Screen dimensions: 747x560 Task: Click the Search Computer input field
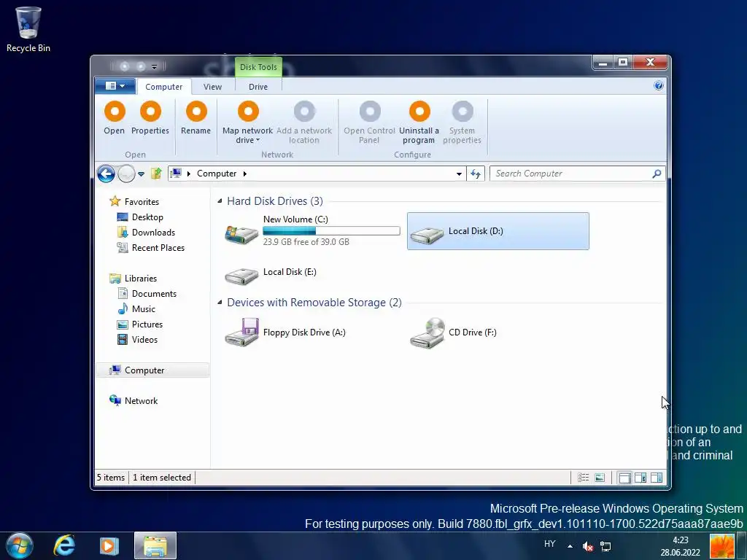[570, 174]
